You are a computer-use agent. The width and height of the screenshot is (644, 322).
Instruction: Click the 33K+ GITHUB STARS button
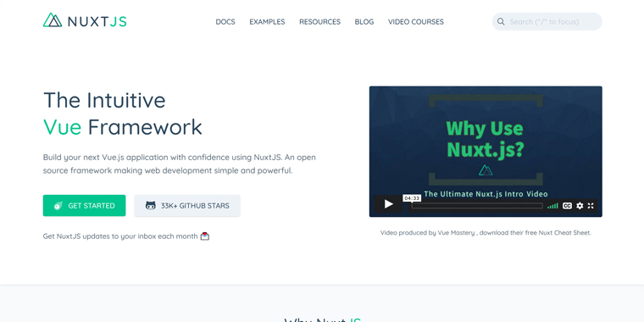point(187,205)
